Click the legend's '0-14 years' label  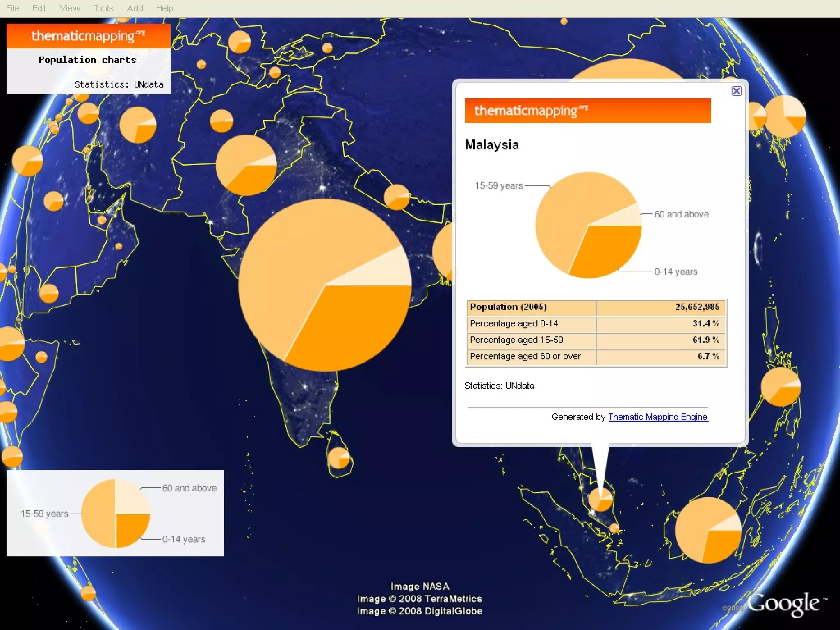184,539
